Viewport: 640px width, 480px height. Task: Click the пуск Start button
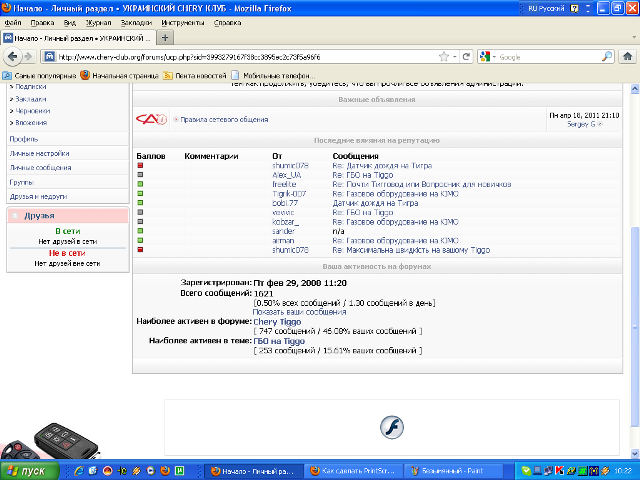tap(29, 471)
